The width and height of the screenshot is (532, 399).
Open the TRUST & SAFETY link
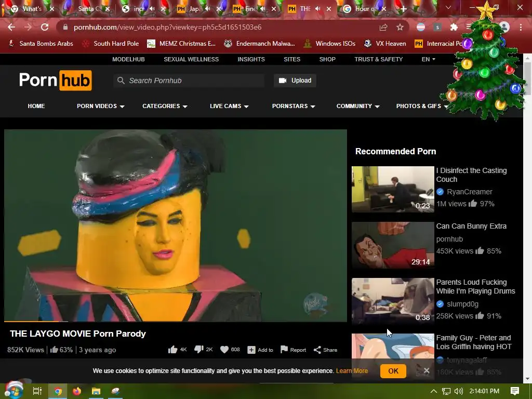pos(379,59)
